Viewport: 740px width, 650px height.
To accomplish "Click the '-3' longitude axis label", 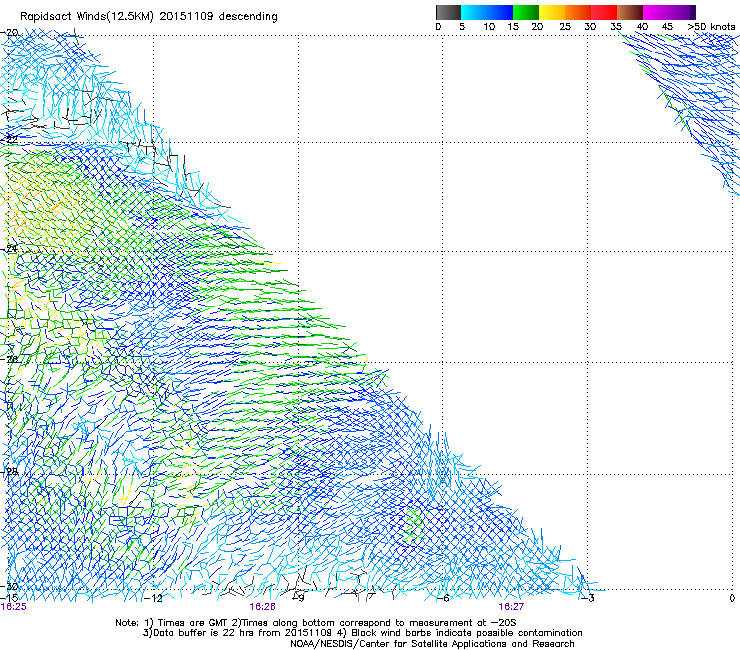I will [587, 598].
